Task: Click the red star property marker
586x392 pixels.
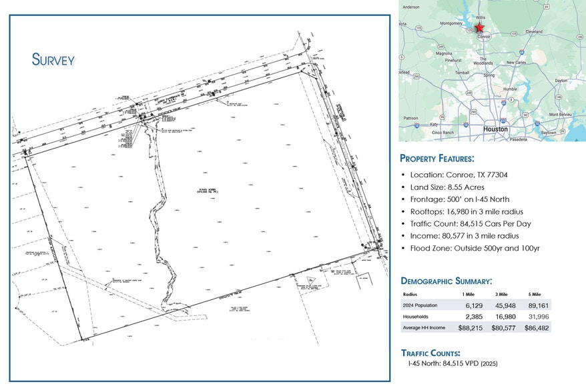Action: coord(479,27)
